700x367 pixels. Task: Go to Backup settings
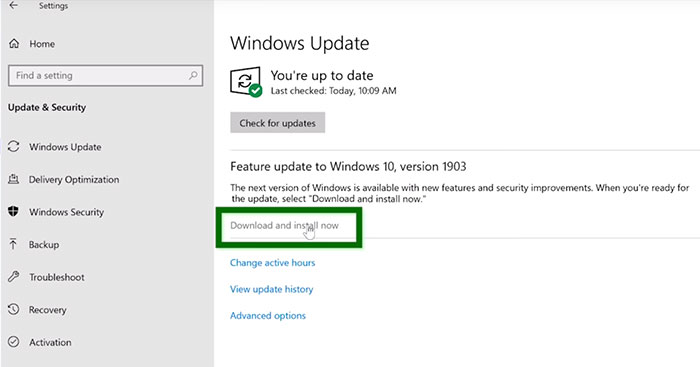[x=44, y=245]
